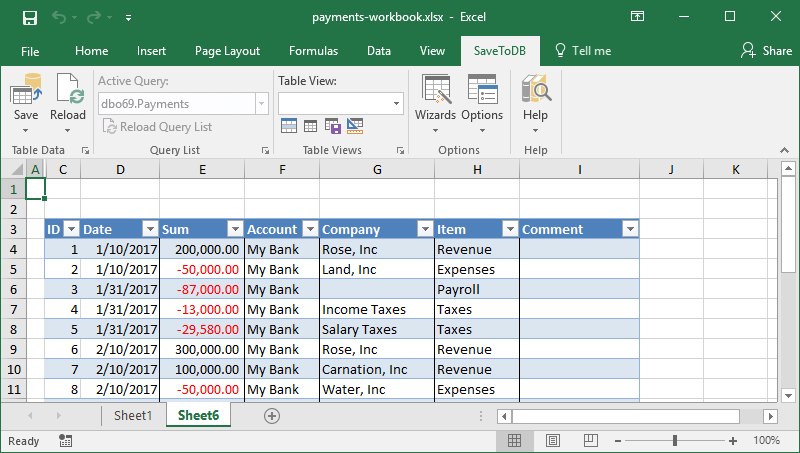Click the macro recording icon in status bar

point(65,441)
